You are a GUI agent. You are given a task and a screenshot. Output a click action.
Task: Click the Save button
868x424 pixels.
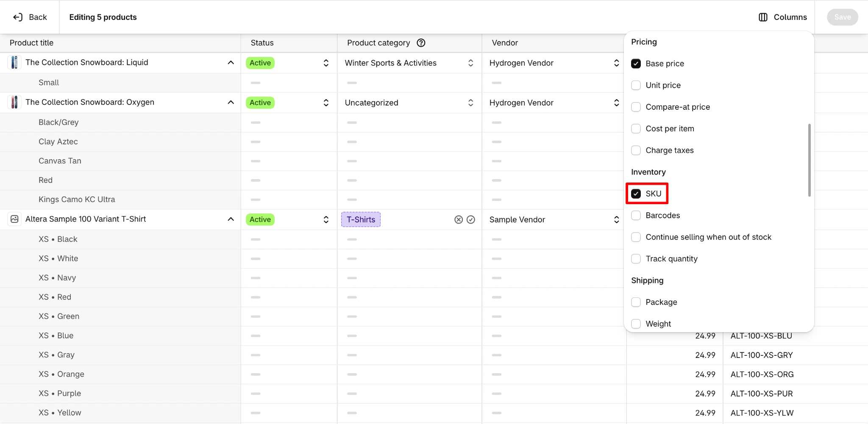coord(842,17)
